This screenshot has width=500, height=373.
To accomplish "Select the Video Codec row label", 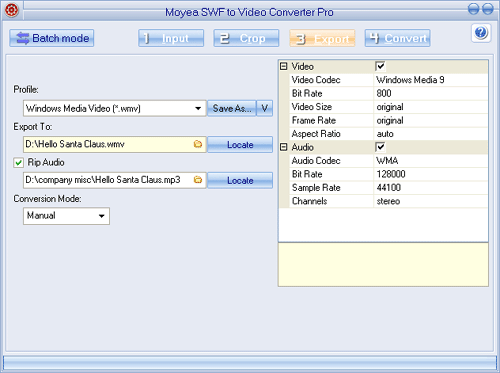I will (316, 80).
